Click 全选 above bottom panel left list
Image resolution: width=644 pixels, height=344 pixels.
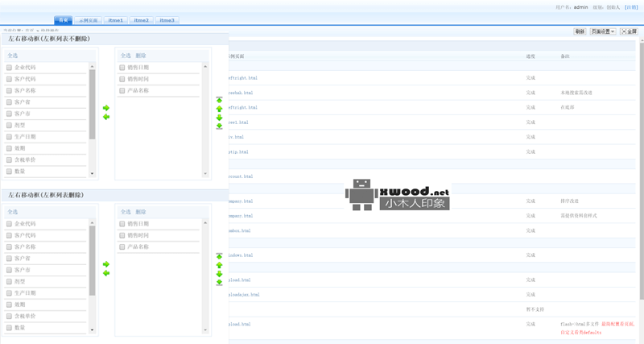coord(13,212)
